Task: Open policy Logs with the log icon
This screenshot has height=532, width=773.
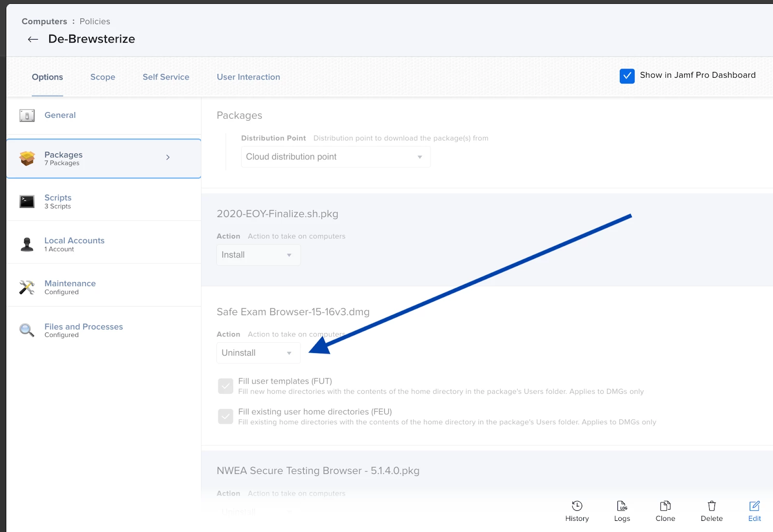Action: 622,506
